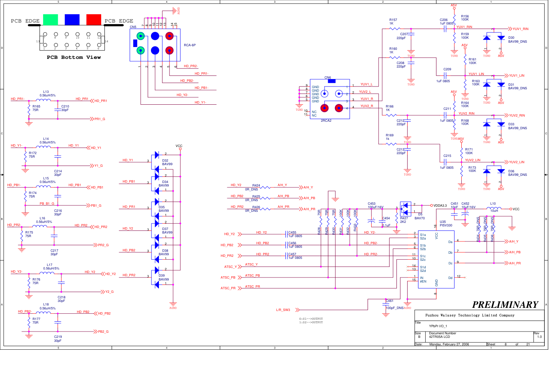Select the bottom blue jack in CN5
Image resolution: width=555 pixels, height=392 pixels.
click(x=155, y=51)
